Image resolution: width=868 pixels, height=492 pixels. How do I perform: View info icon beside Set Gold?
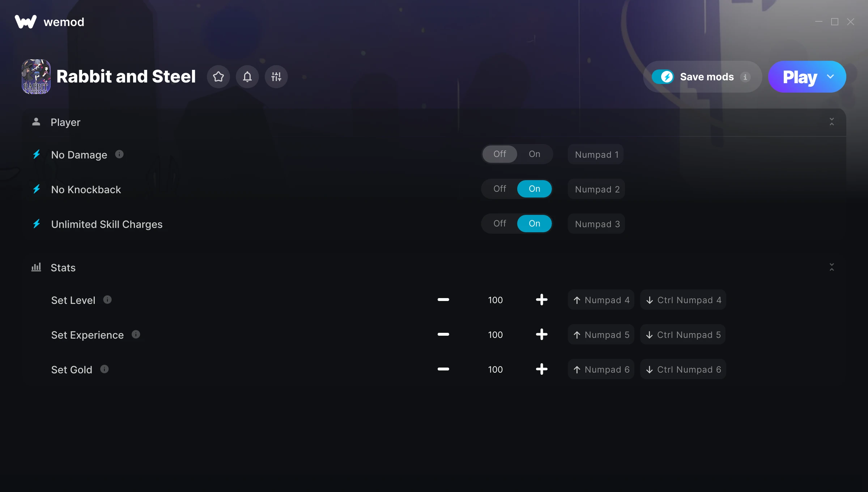coord(105,369)
